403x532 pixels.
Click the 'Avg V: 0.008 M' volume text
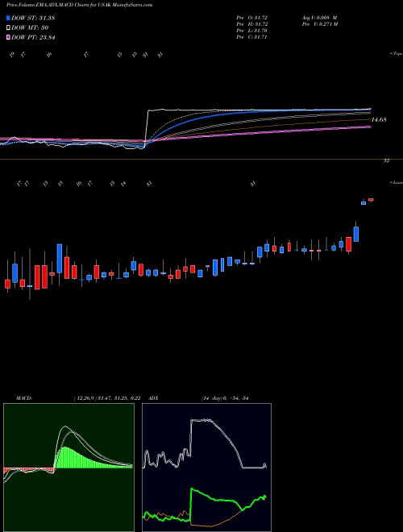pos(319,17)
